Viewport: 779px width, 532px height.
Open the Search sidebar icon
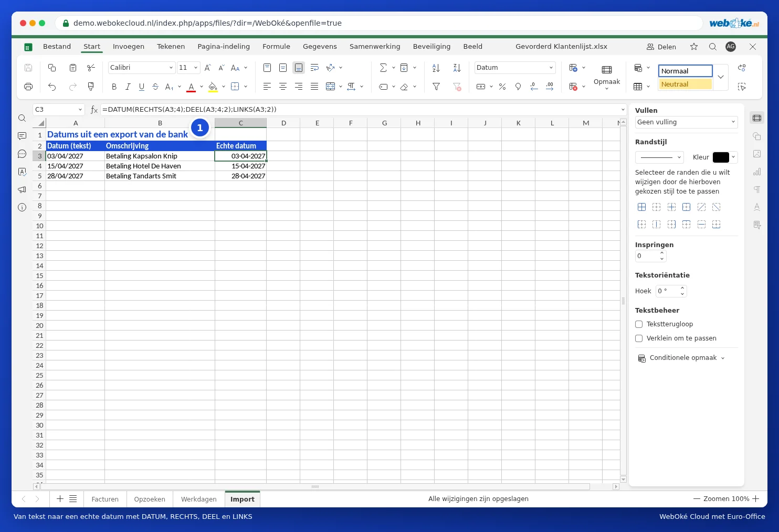coord(22,118)
